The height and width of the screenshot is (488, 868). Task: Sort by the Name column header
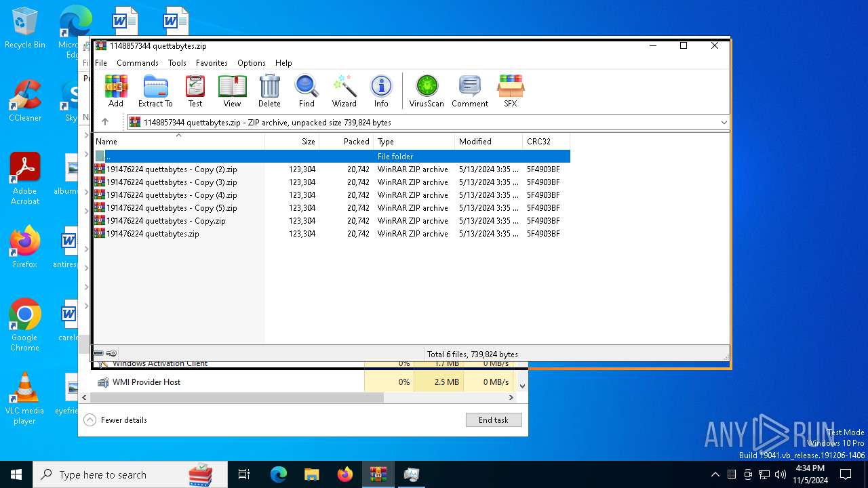[x=179, y=141]
